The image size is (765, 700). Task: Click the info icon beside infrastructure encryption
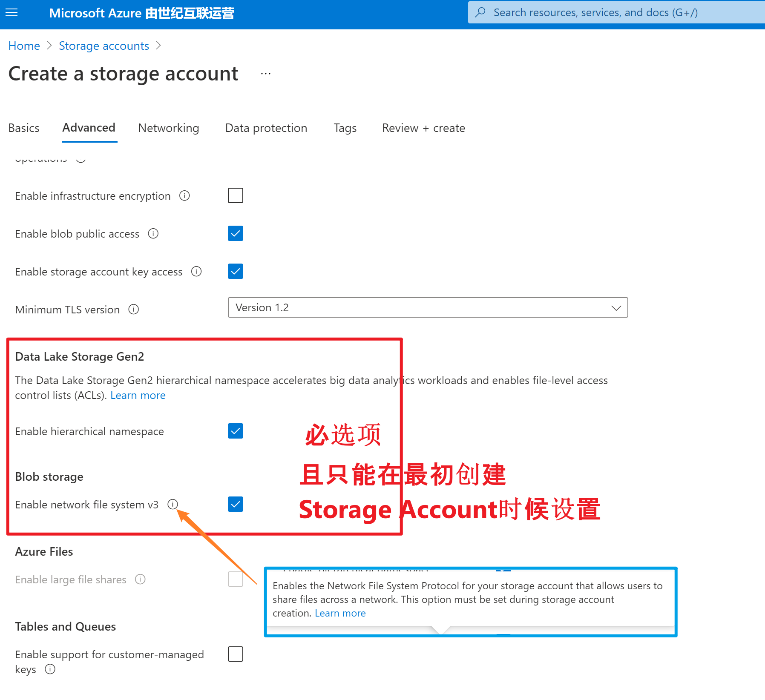(x=184, y=196)
